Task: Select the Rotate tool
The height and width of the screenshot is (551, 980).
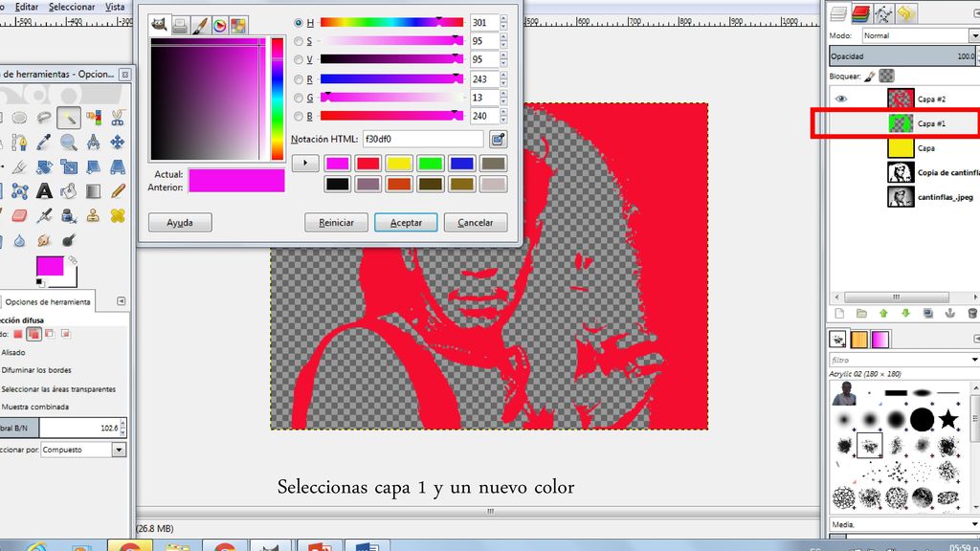Action: [x=44, y=166]
